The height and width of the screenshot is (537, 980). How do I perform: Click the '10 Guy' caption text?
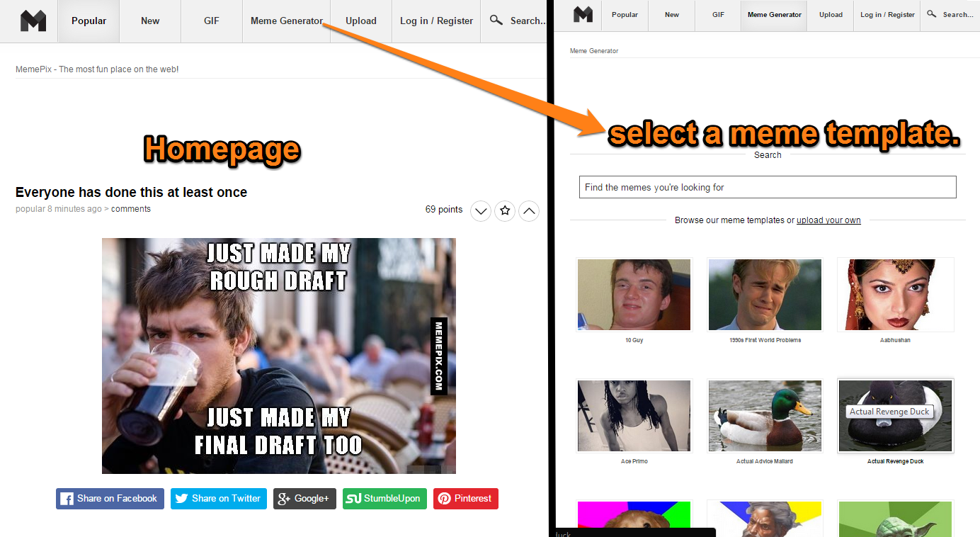[x=634, y=341]
